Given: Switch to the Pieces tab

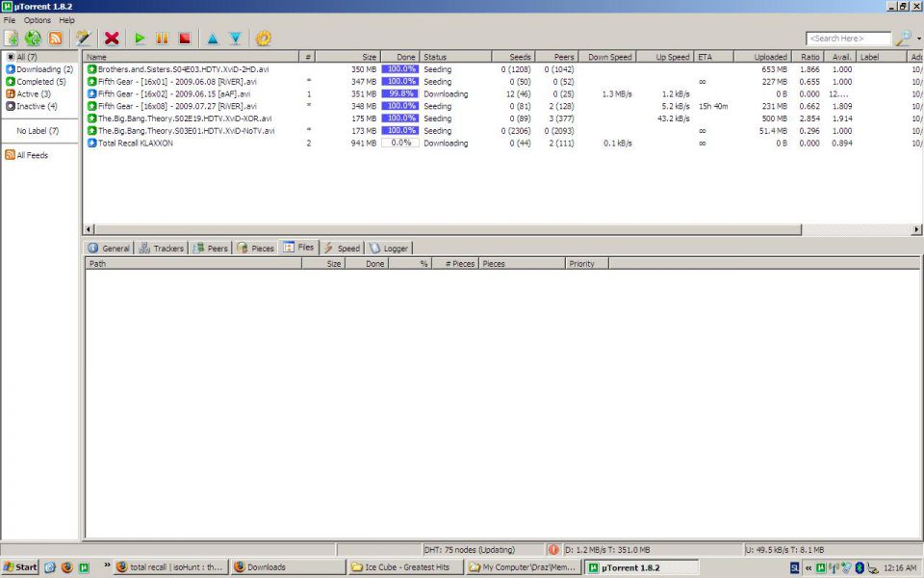Looking at the screenshot, I should 255,249.
